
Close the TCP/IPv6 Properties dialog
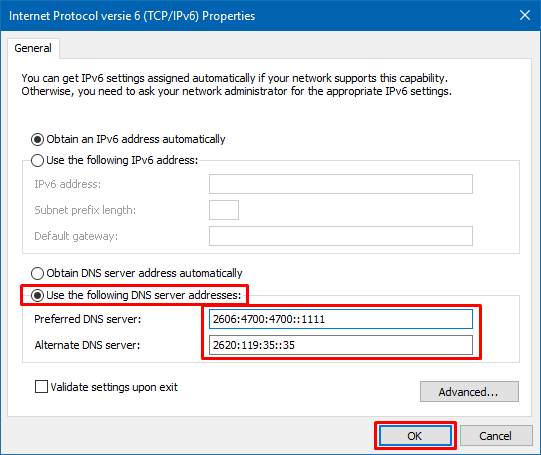[525, 15]
